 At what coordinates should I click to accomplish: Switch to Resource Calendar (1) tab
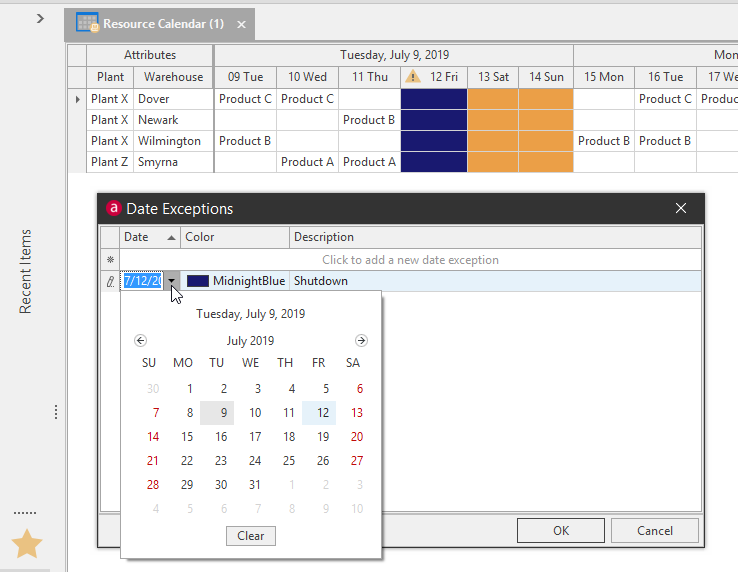click(163, 24)
